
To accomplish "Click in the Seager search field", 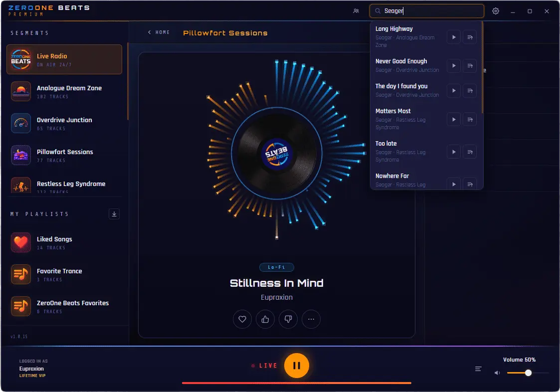I will (x=427, y=11).
